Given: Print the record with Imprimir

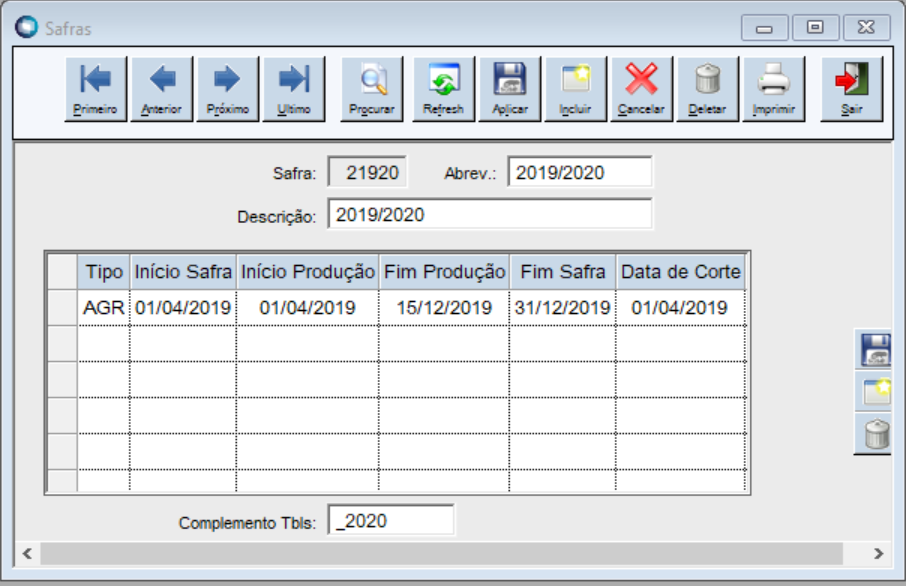Looking at the screenshot, I should (x=774, y=89).
